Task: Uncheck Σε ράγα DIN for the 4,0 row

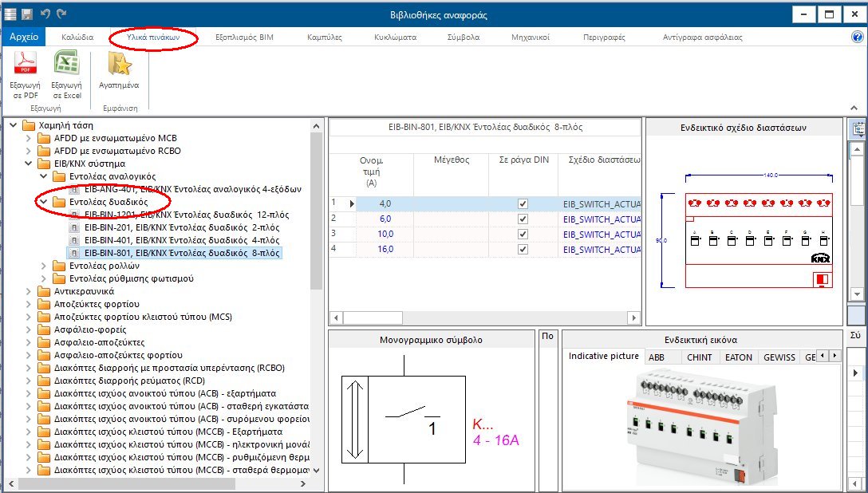Action: [523, 203]
